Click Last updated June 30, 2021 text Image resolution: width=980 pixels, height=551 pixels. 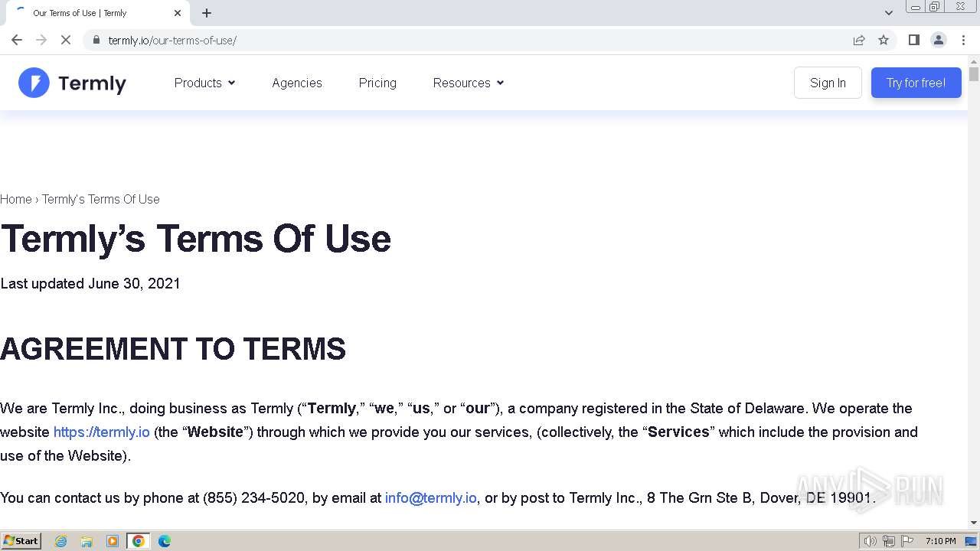90,284
